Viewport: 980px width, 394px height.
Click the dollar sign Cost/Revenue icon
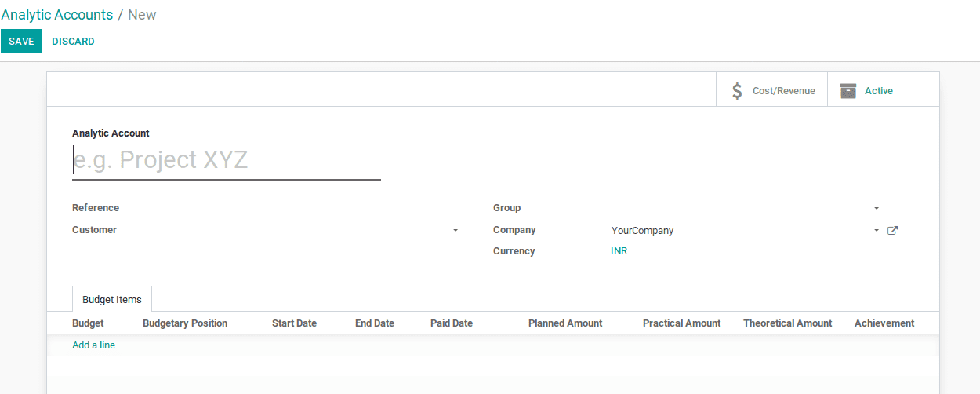coord(737,91)
